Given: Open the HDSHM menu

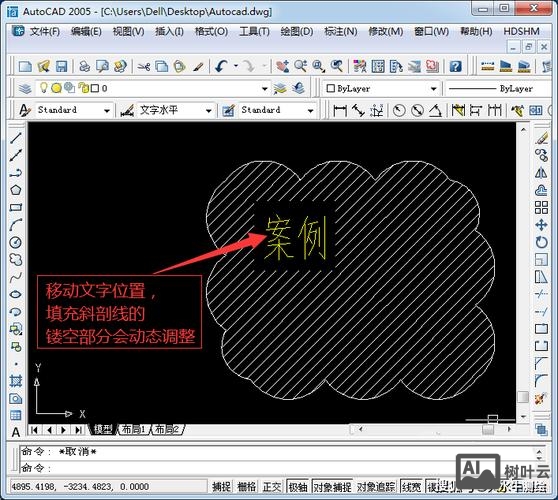Looking at the screenshot, I should [x=521, y=31].
